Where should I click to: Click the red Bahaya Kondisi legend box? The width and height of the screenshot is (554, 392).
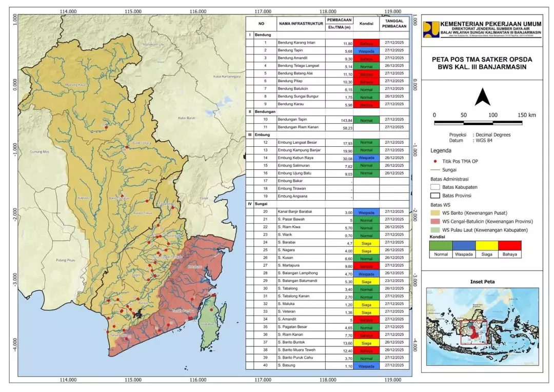click(x=510, y=246)
